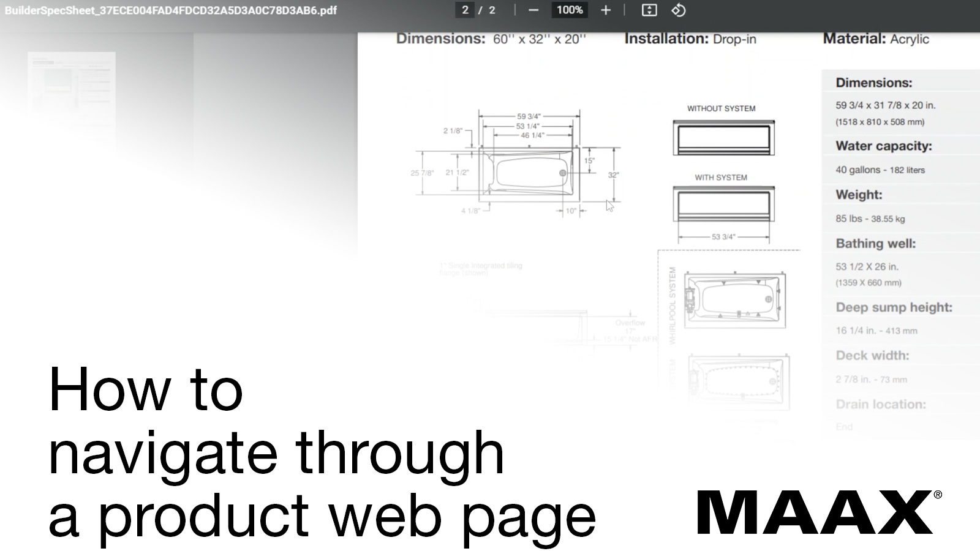This screenshot has width=980, height=551.
Task: Click the 'Deck width:' heading
Action: tap(872, 356)
